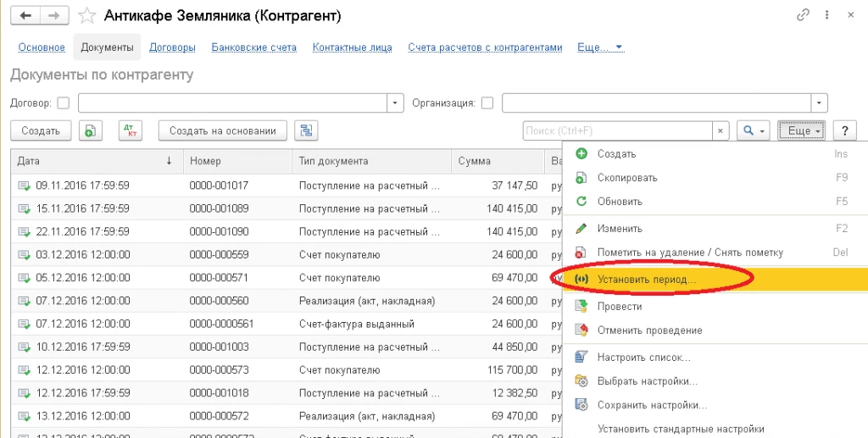Click the amount 44 850,00
The image size is (868, 438).
point(515,347)
